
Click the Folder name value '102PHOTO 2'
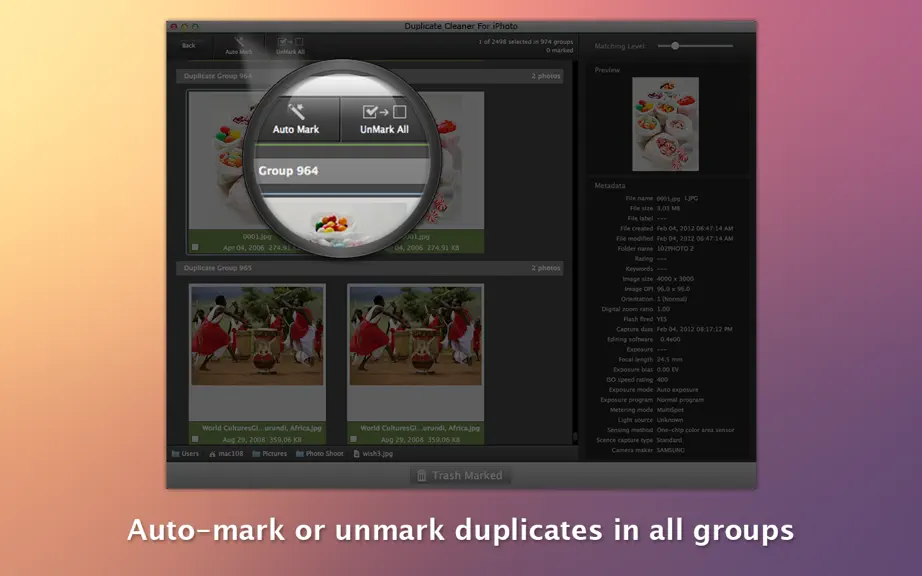[675, 249]
